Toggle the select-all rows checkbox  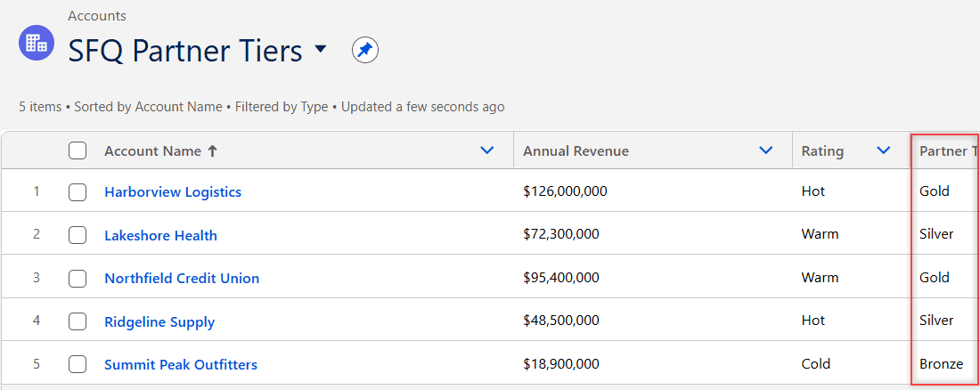(78, 150)
